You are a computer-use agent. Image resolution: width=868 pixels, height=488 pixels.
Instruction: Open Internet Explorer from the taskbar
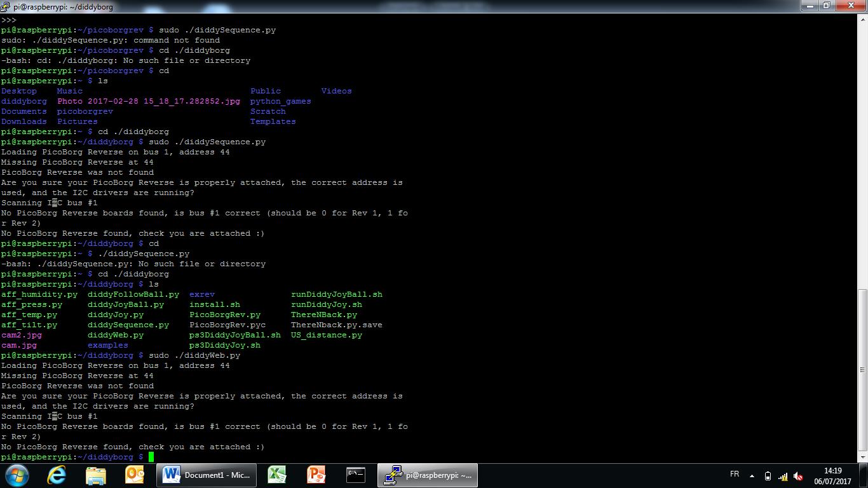(x=57, y=475)
